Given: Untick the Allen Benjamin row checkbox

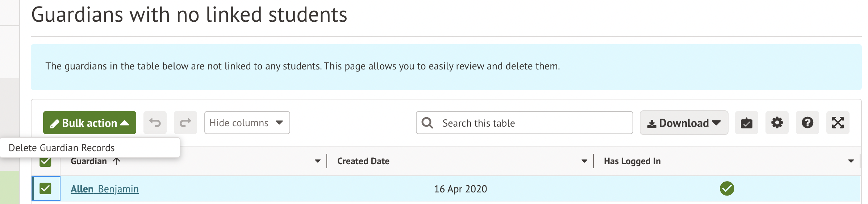Looking at the screenshot, I should 45,188.
